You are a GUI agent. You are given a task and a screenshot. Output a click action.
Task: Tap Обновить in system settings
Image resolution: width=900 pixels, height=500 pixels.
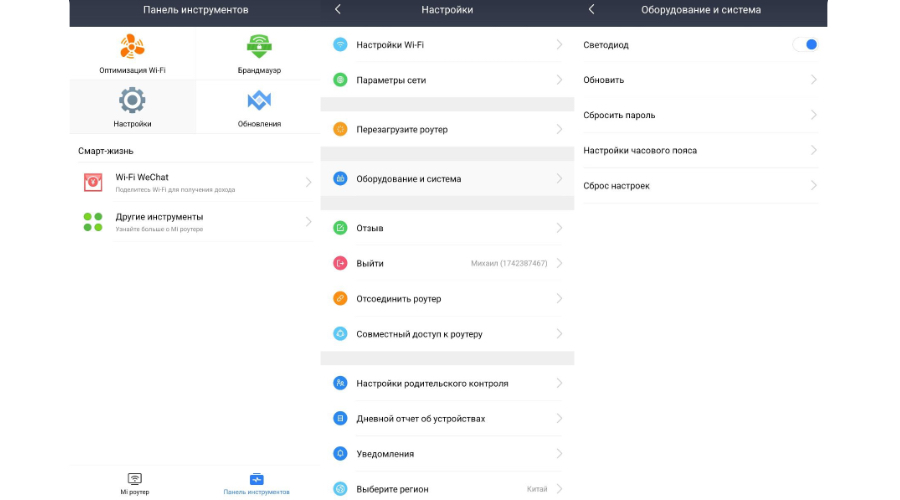click(x=701, y=80)
